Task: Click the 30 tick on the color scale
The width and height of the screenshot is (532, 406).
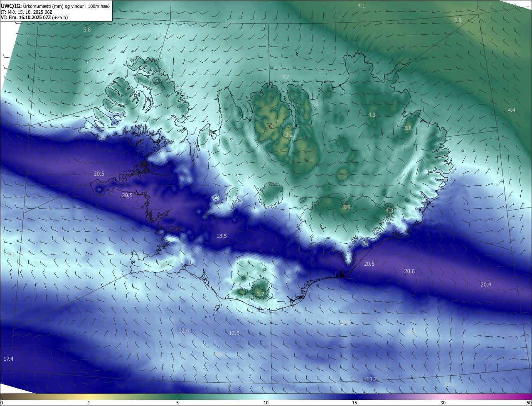Action: tap(443, 403)
